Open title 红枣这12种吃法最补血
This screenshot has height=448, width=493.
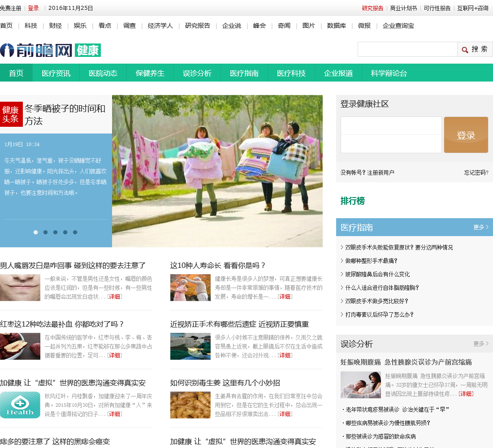tap(62, 324)
